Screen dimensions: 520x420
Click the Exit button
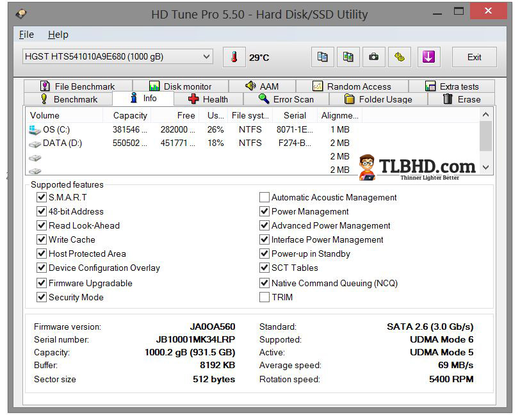click(475, 57)
